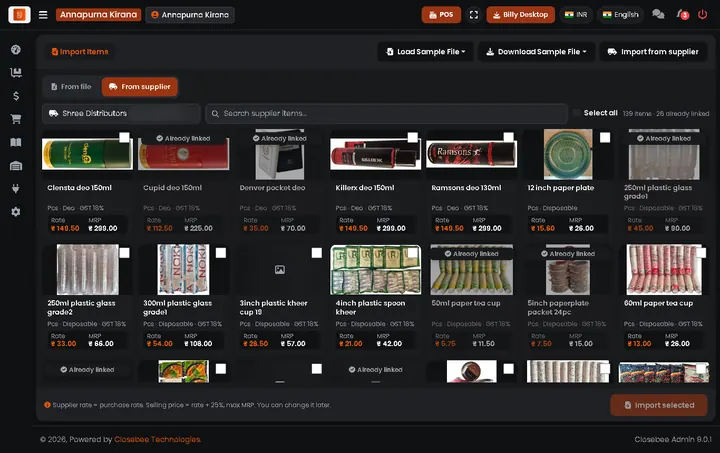This screenshot has height=453, width=720.
Task: Open the book ledger sidebar icon
Action: [x=16, y=142]
